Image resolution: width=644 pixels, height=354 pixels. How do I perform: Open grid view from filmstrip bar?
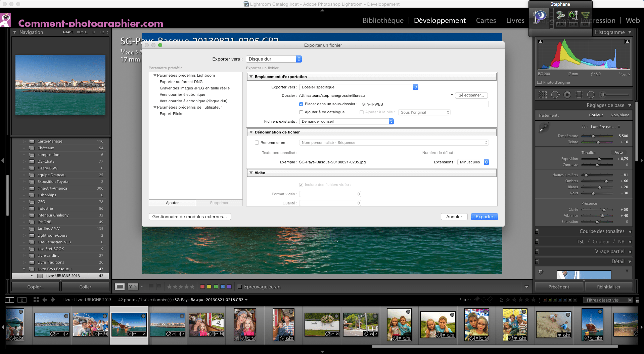click(x=36, y=300)
